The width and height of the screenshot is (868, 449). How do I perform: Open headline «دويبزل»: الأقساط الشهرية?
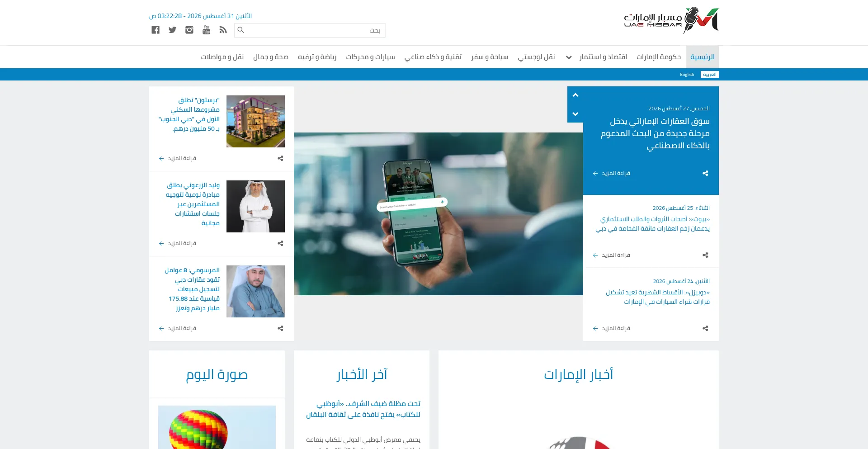(x=658, y=297)
